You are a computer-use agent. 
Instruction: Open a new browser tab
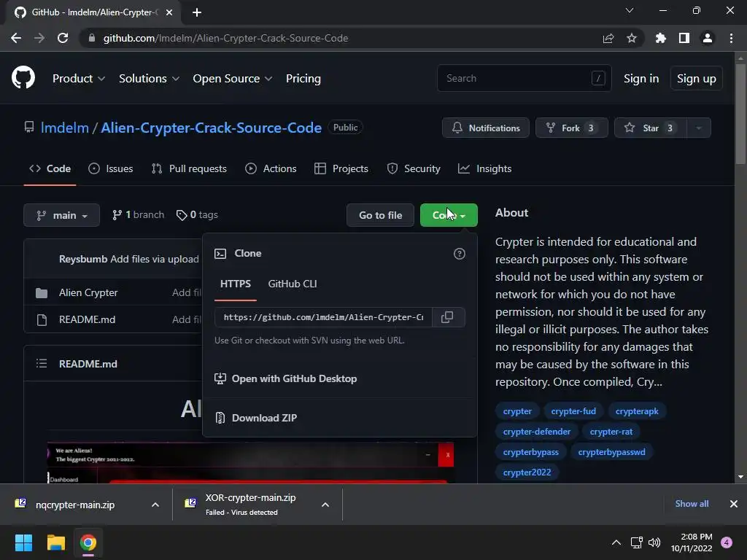[x=197, y=12]
